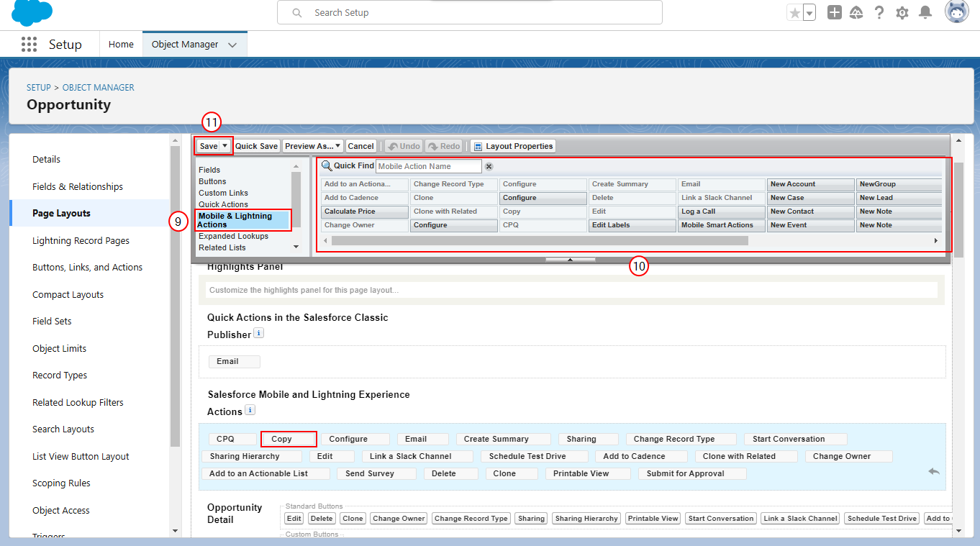Open the user profile avatar
980x546 pixels.
[x=956, y=12]
